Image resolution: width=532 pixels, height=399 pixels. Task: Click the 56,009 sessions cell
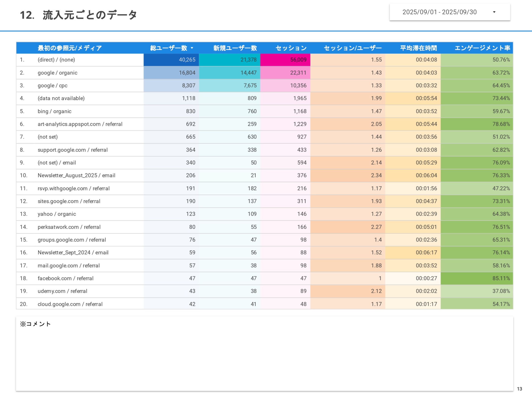point(298,60)
